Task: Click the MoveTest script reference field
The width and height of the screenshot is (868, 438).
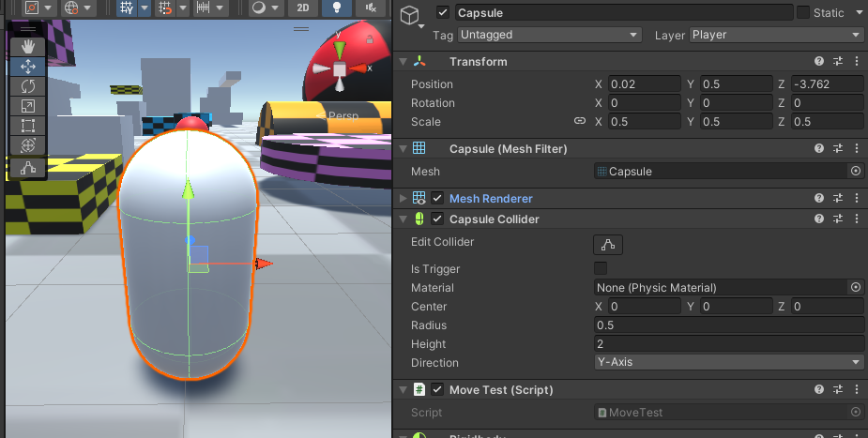Action: click(722, 412)
